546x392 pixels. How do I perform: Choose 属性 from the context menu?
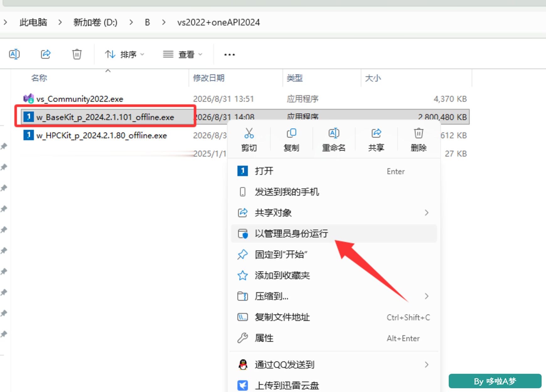pos(334,338)
